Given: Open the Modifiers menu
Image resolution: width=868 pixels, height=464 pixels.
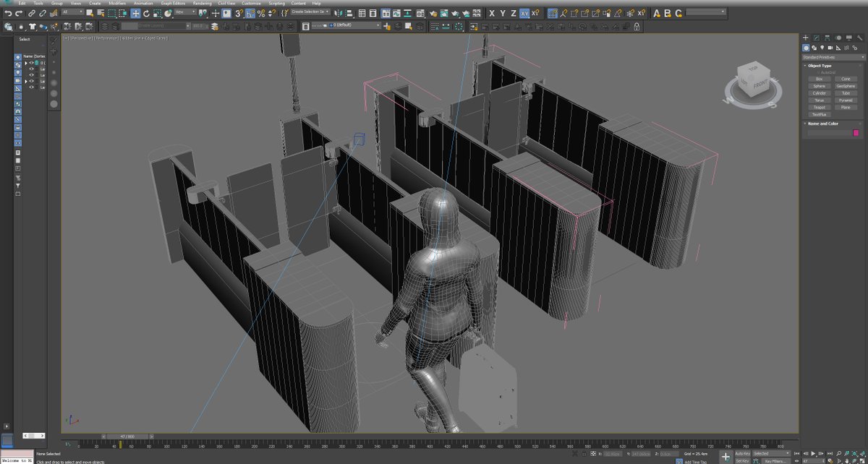Looking at the screenshot, I should (117, 3).
